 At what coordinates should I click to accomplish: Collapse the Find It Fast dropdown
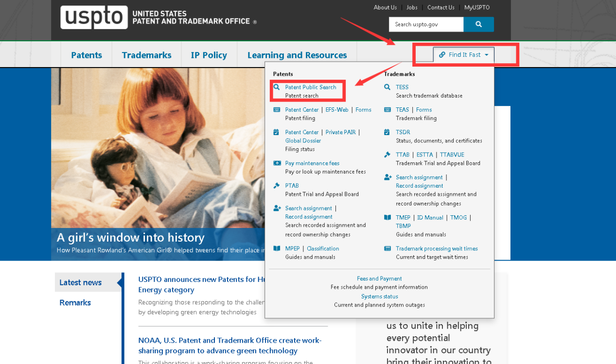463,55
